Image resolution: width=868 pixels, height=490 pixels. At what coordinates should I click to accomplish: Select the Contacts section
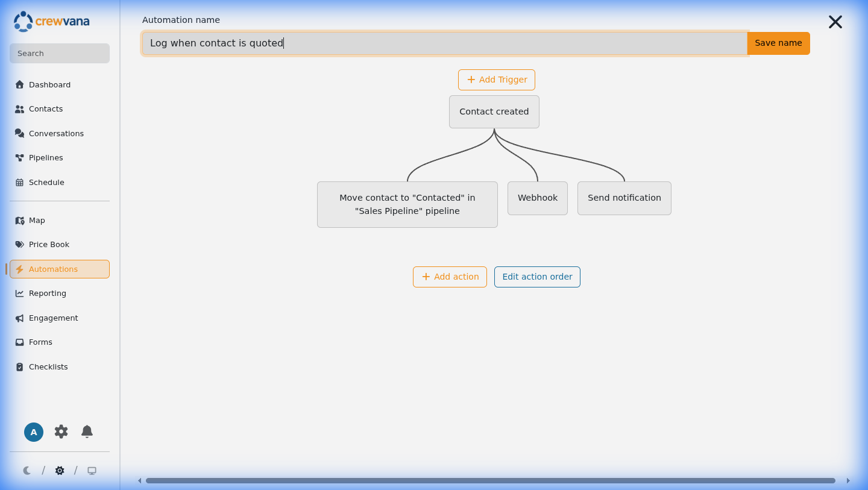pos(46,108)
